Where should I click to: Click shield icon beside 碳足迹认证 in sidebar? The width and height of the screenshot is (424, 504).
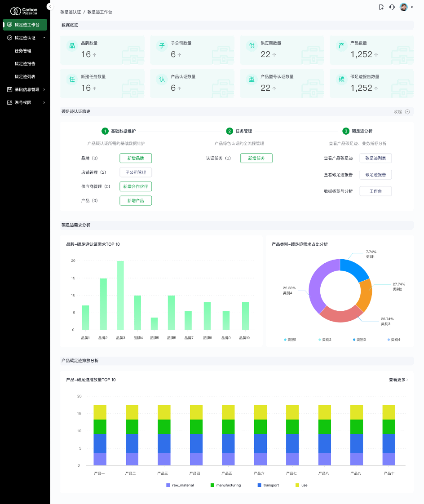coord(9,38)
